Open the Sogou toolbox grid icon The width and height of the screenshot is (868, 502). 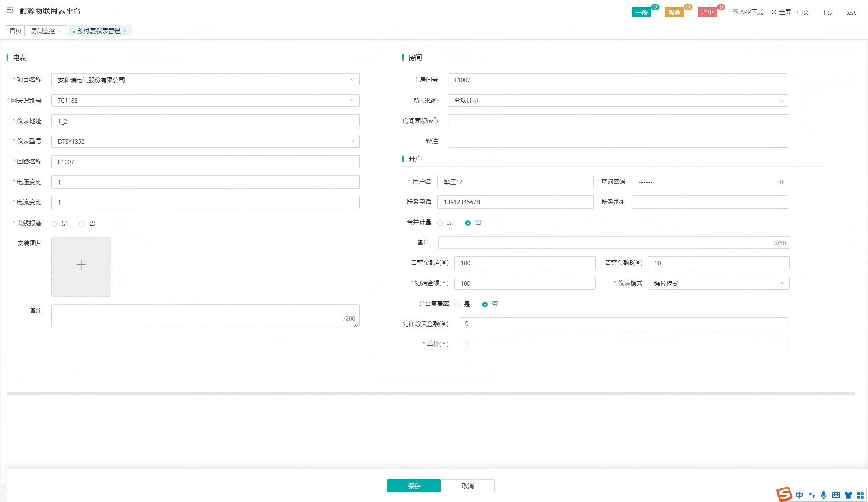click(x=860, y=495)
